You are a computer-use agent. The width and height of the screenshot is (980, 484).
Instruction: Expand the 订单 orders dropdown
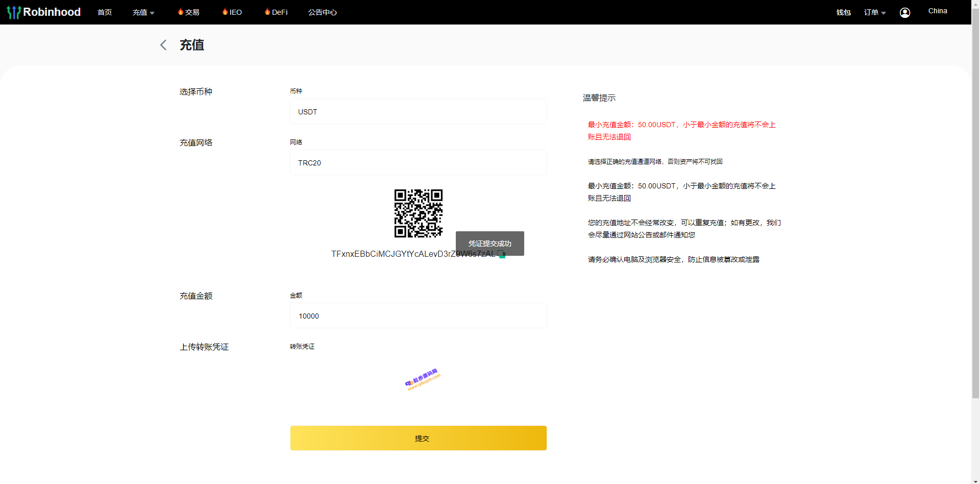pos(874,12)
